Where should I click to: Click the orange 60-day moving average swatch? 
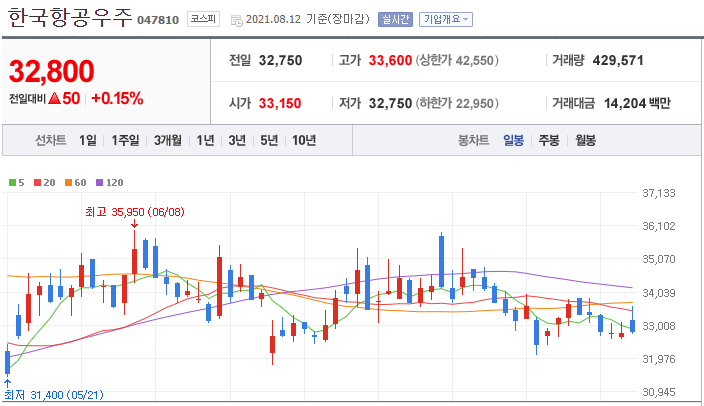[x=69, y=182]
